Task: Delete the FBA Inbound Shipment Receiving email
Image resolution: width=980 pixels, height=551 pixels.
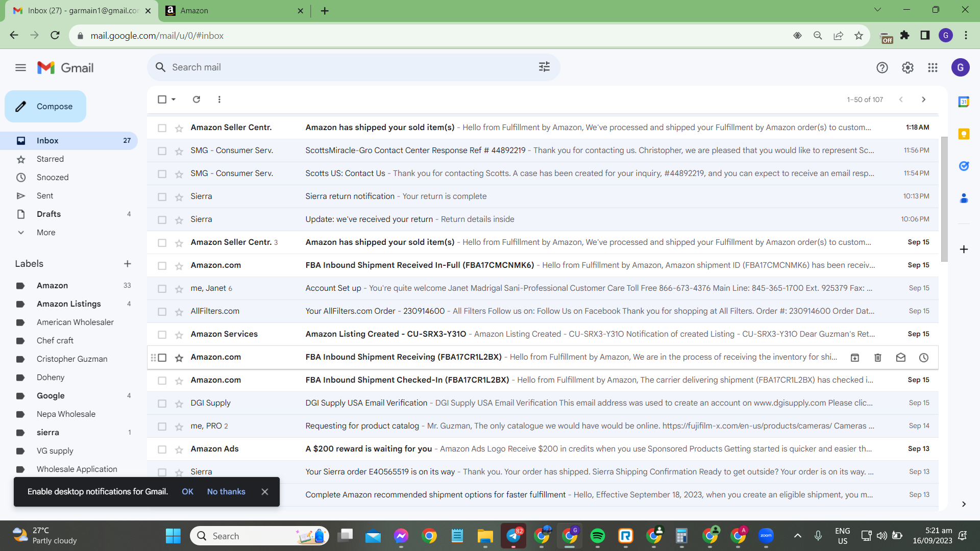Action: 878,358
